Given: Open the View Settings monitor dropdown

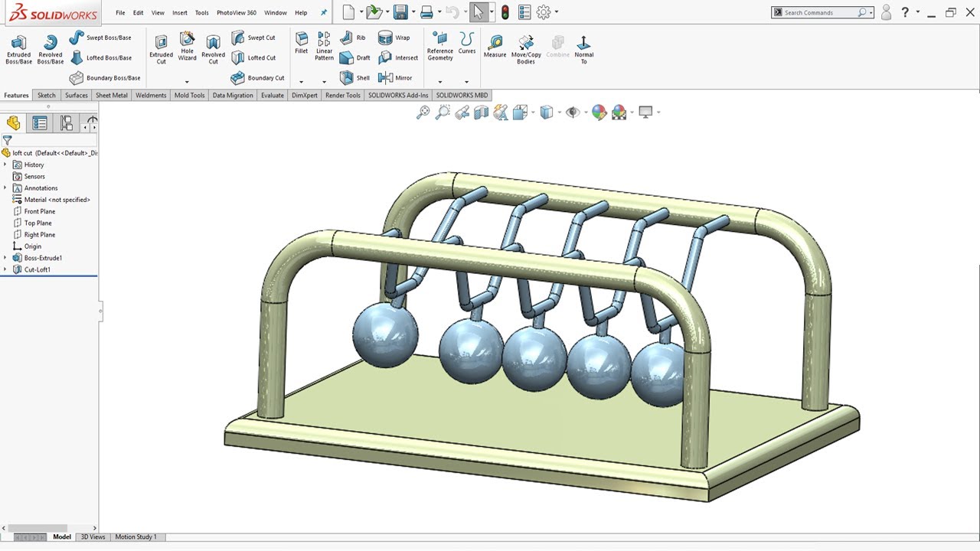Looking at the screenshot, I should 658,112.
